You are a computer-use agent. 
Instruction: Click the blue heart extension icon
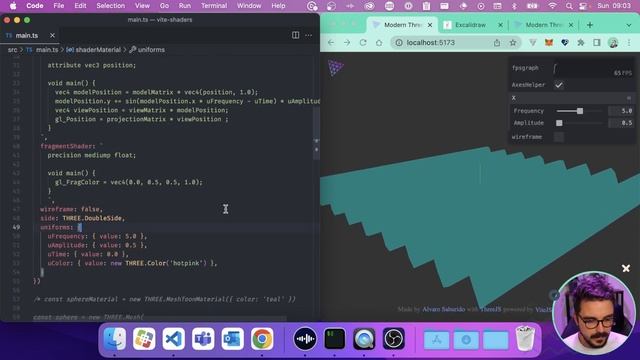(565, 42)
